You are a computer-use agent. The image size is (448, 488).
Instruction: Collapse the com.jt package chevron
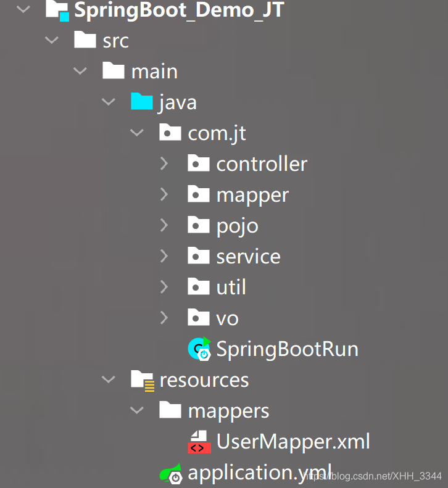click(x=136, y=133)
